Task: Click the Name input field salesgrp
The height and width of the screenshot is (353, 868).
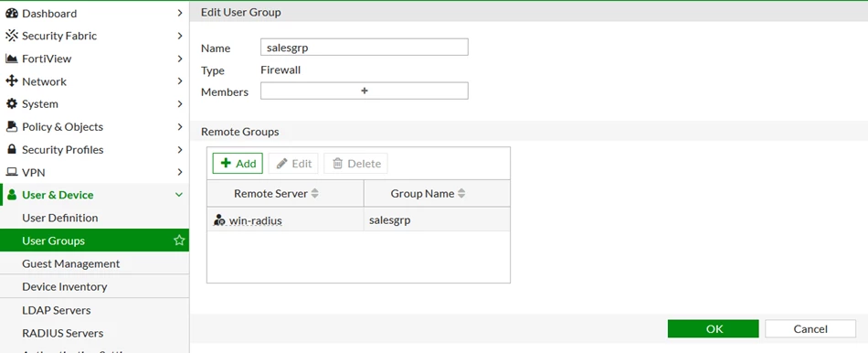Action: (x=365, y=48)
